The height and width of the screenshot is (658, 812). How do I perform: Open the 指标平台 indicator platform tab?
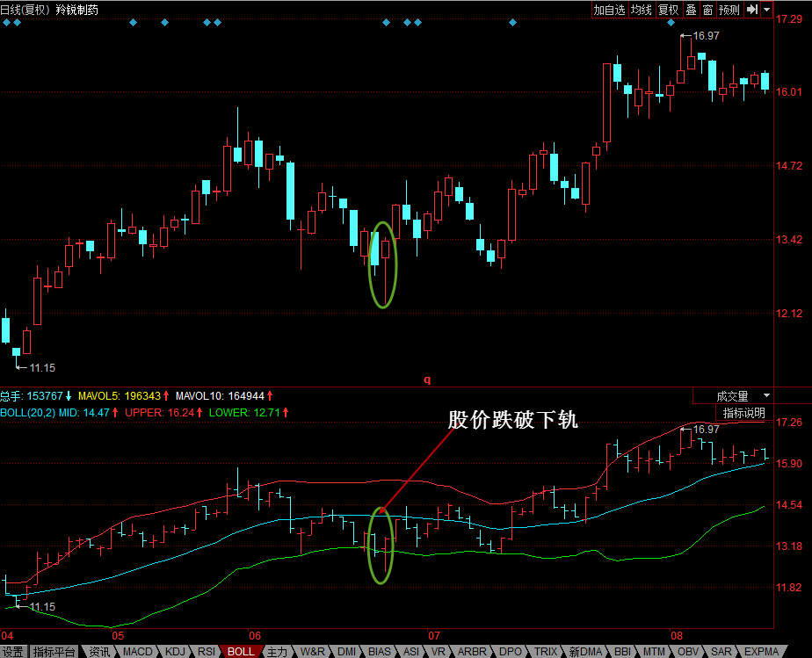point(54,651)
